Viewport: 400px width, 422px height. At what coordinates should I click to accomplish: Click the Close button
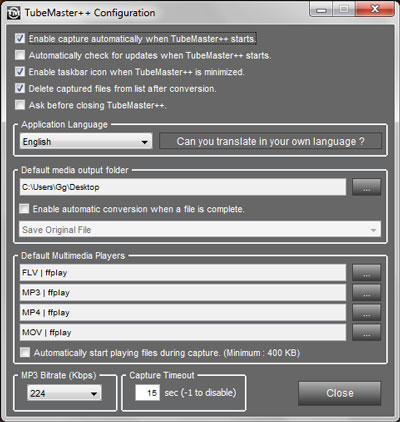tap(339, 393)
